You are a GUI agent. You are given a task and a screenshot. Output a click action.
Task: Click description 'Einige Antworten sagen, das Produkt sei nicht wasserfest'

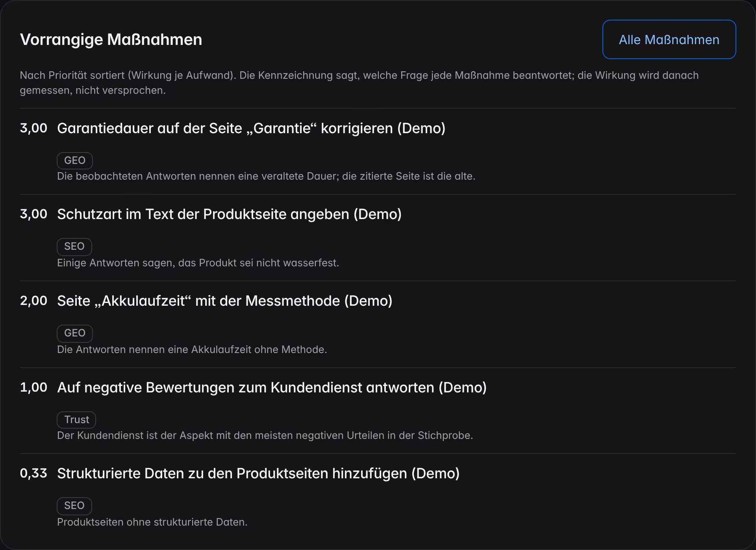tap(198, 263)
